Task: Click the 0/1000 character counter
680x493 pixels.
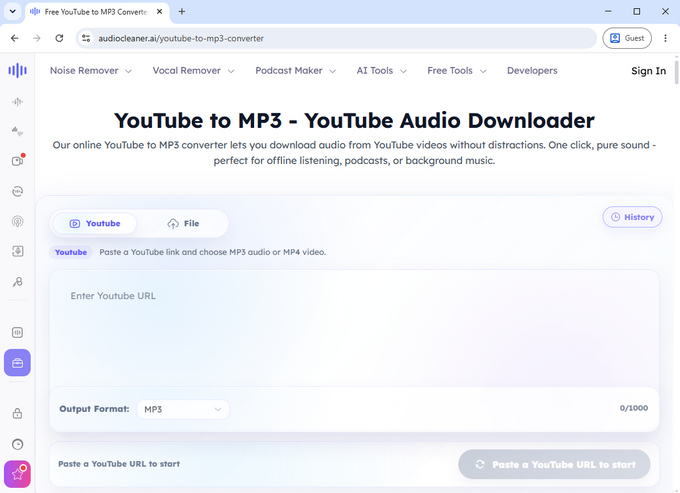Action: 634,408
